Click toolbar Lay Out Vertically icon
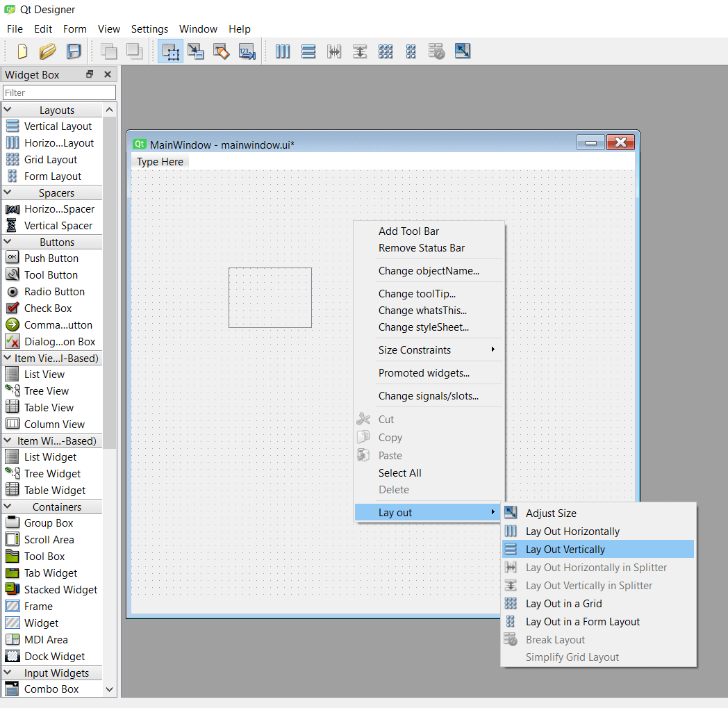The image size is (728, 708). pos(308,51)
